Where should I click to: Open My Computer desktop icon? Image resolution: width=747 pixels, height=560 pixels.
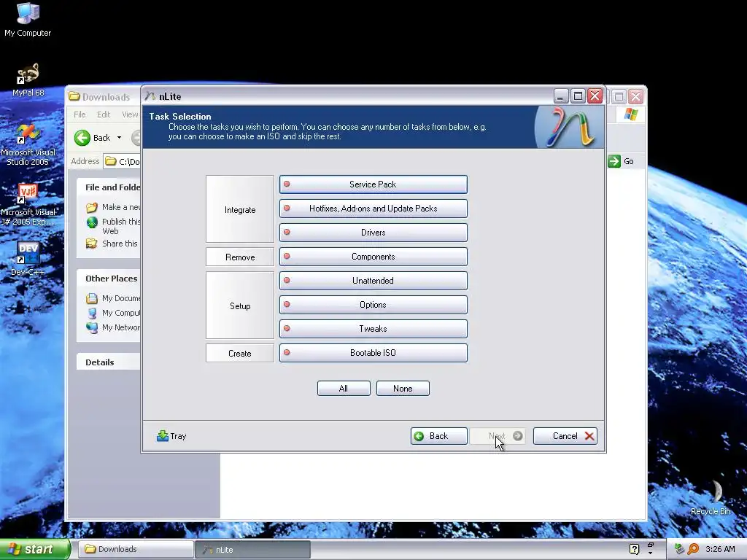click(x=28, y=20)
